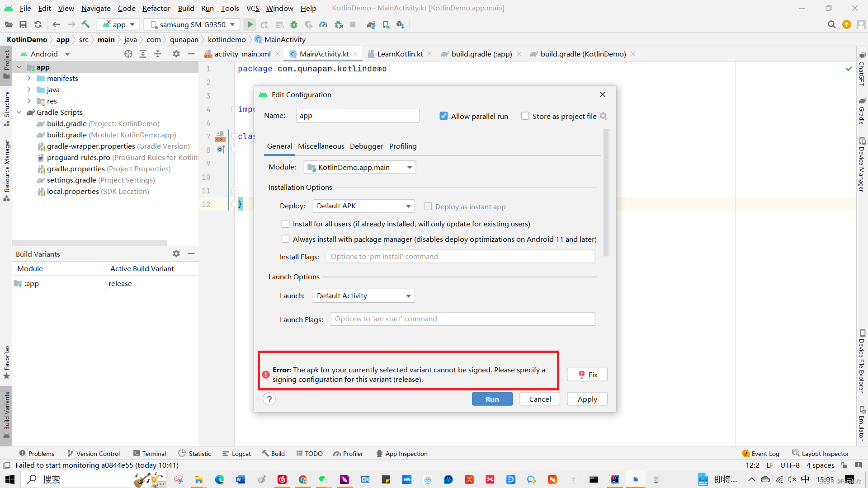Click the Make Project hammer icon
The image size is (868, 488).
click(85, 24)
